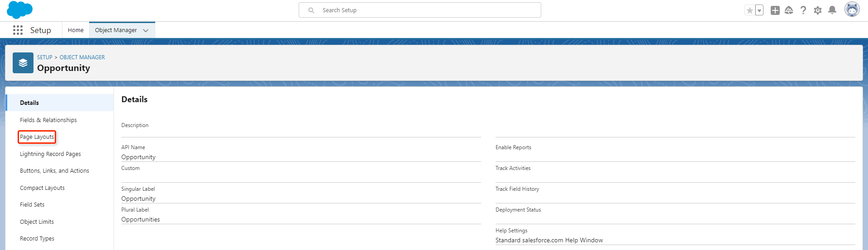The image size is (868, 250).
Task: Open Field Sets section
Action: (32, 205)
